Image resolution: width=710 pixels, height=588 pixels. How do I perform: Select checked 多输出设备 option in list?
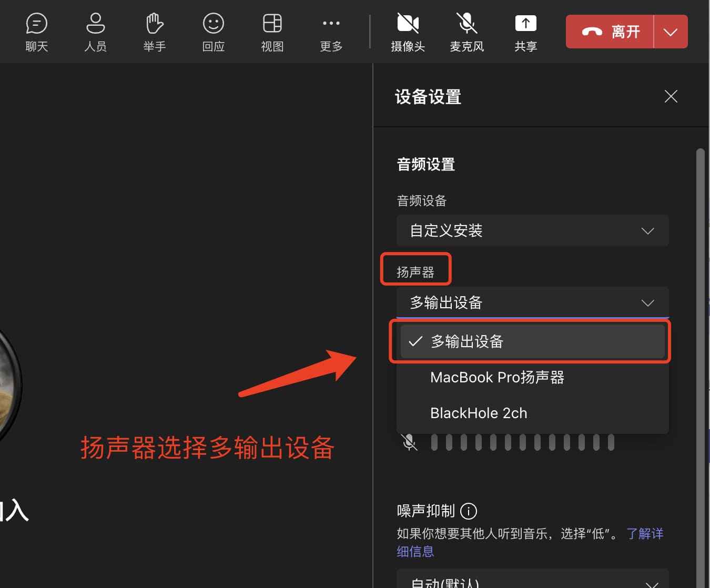(532, 342)
